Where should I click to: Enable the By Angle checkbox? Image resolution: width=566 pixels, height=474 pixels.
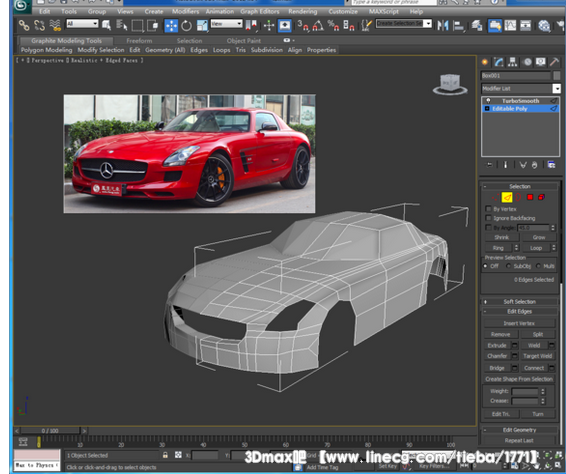(489, 227)
